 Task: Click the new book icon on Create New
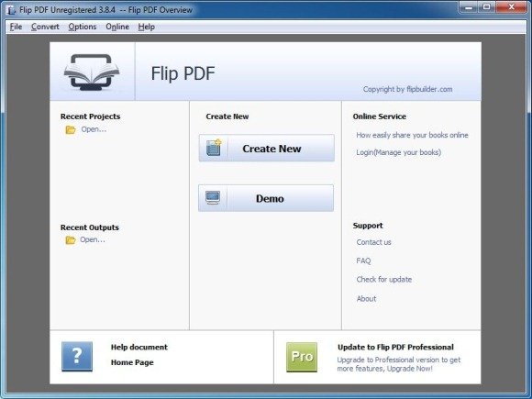[214, 148]
